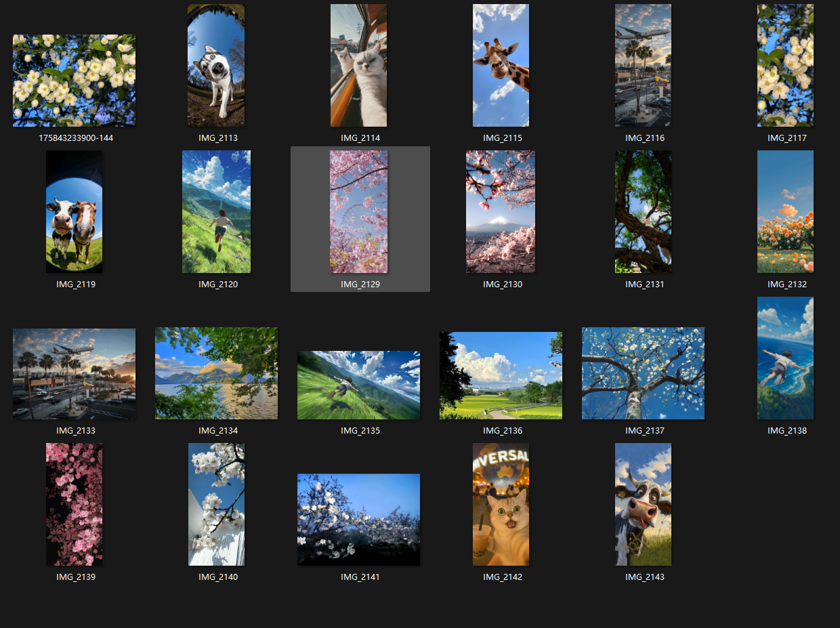Click the 175843233900-144 file name label
Screen dimensions: 840x628
point(76,138)
